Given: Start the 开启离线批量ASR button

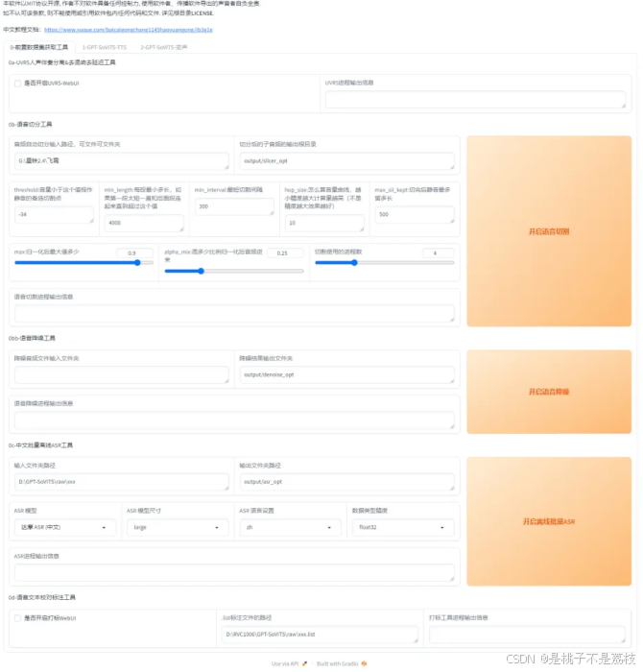Looking at the screenshot, I should 549,521.
